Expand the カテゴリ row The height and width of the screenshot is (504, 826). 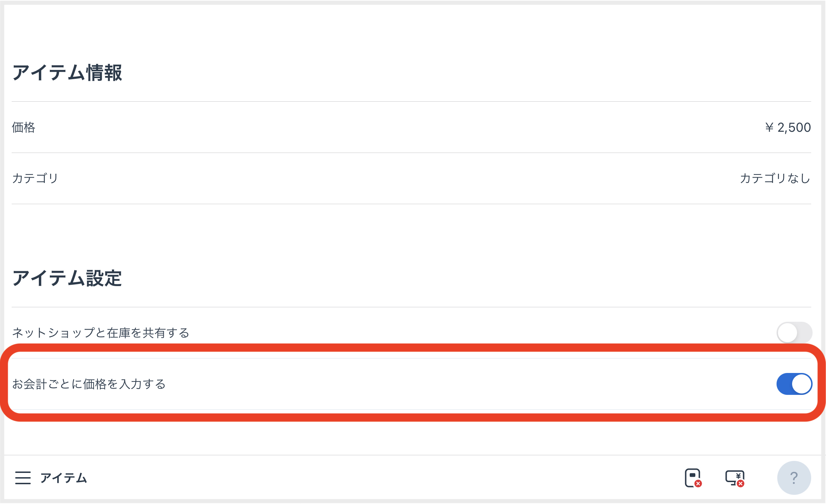click(411, 178)
